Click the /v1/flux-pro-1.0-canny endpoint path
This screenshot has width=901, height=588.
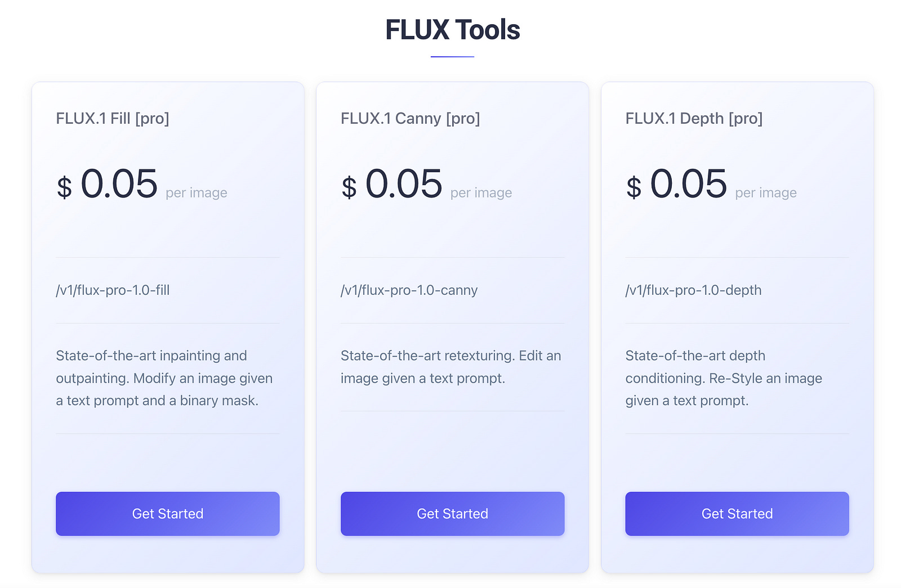click(x=409, y=290)
